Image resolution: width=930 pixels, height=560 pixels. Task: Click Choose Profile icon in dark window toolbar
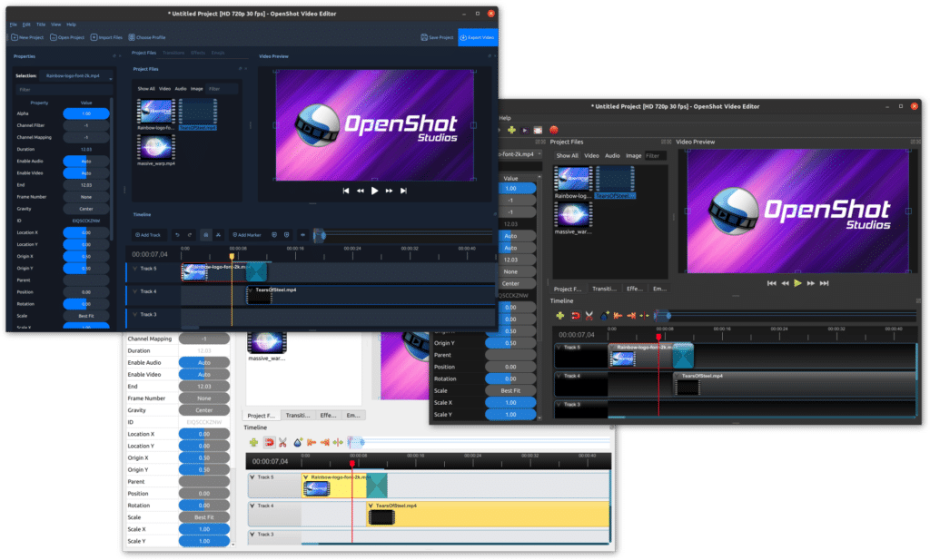[x=525, y=130]
